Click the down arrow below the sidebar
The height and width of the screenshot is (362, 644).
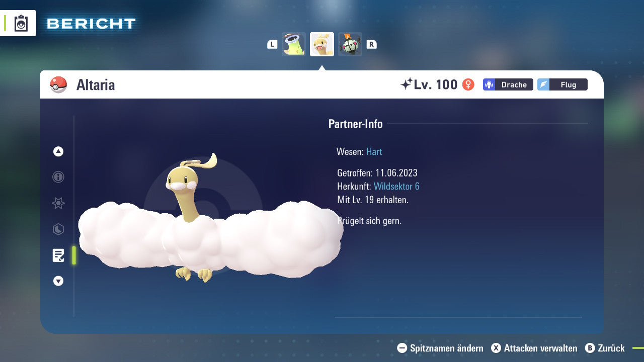(58, 281)
